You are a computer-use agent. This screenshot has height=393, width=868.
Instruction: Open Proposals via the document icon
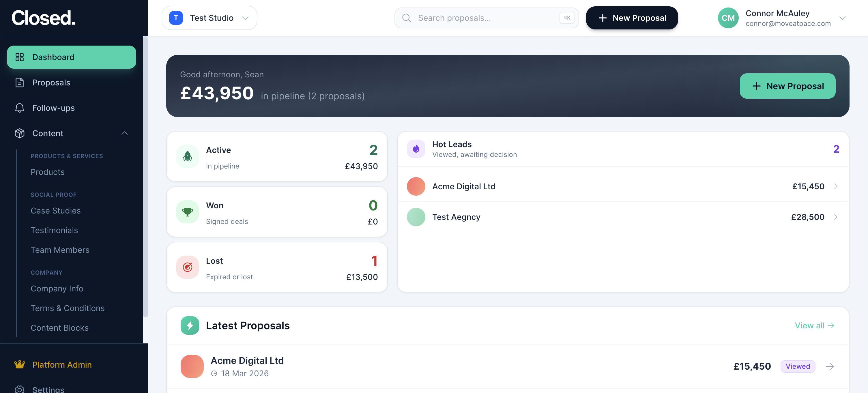click(x=20, y=82)
